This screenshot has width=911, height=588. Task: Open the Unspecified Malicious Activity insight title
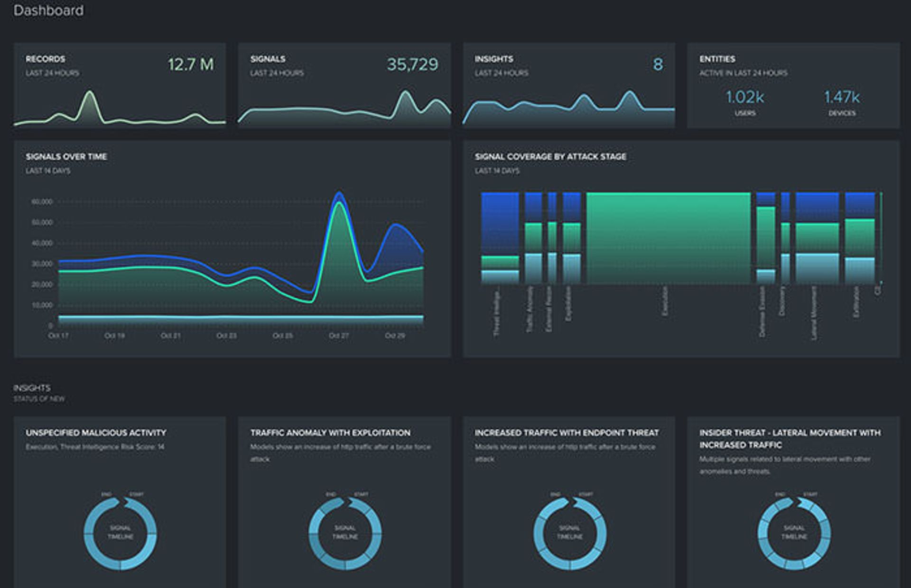tap(96, 433)
